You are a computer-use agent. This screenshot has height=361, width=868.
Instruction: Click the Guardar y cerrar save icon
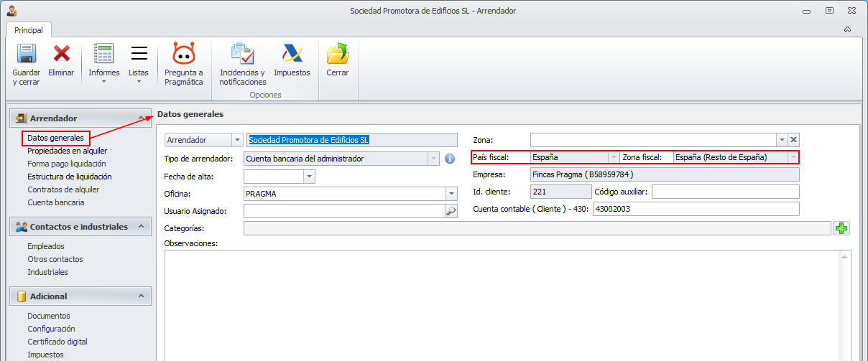tap(27, 54)
